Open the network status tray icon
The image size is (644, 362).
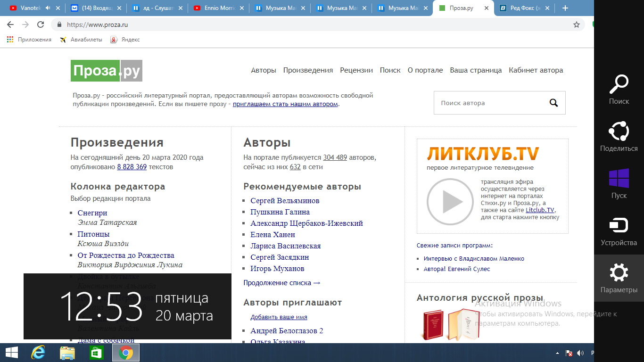pyautogui.click(x=569, y=353)
